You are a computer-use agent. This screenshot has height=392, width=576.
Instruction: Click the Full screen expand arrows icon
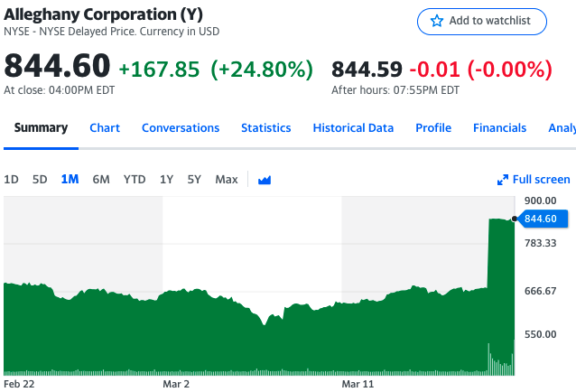tap(503, 180)
